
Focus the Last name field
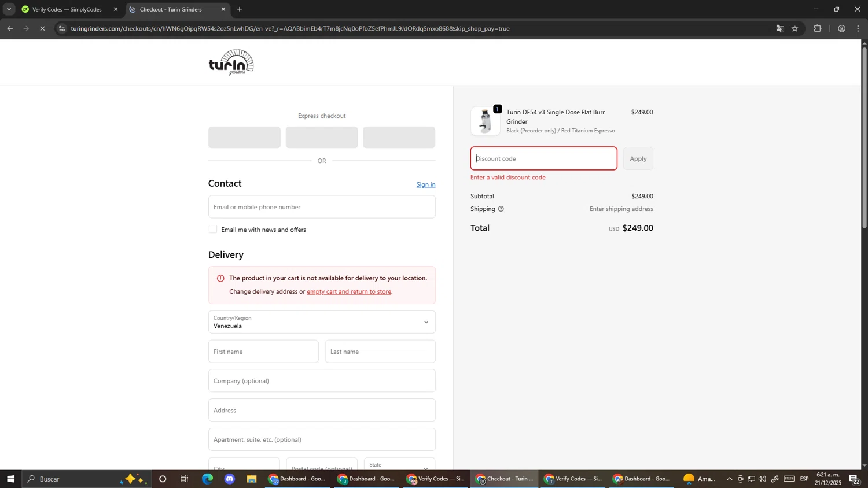pyautogui.click(x=380, y=352)
